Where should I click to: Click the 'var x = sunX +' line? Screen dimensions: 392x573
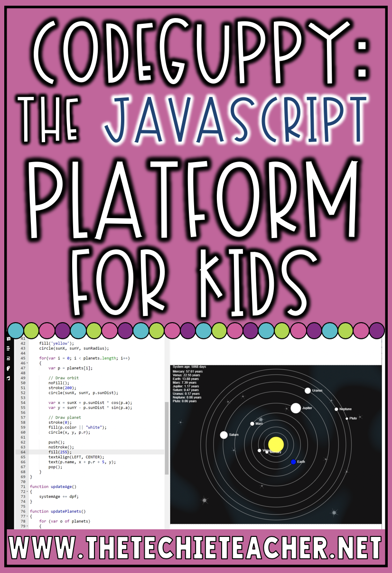pyautogui.click(x=90, y=403)
